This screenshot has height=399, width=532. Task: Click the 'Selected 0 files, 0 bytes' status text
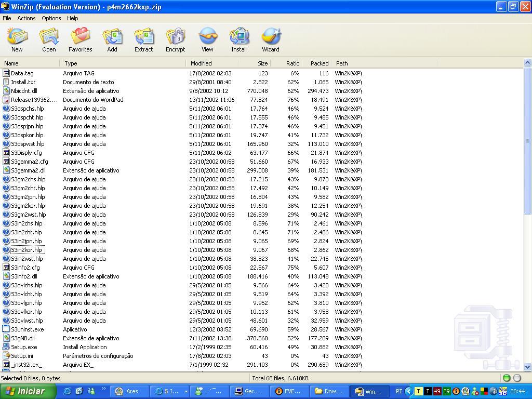(x=31, y=378)
